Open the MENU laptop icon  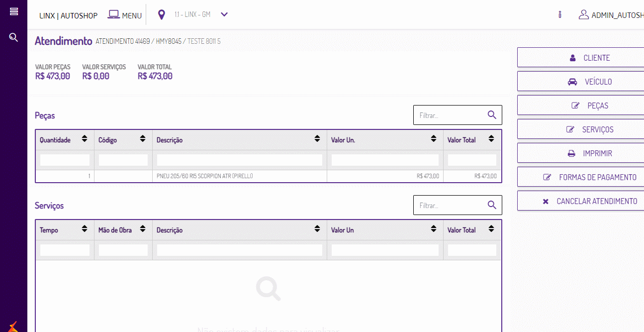(x=113, y=15)
